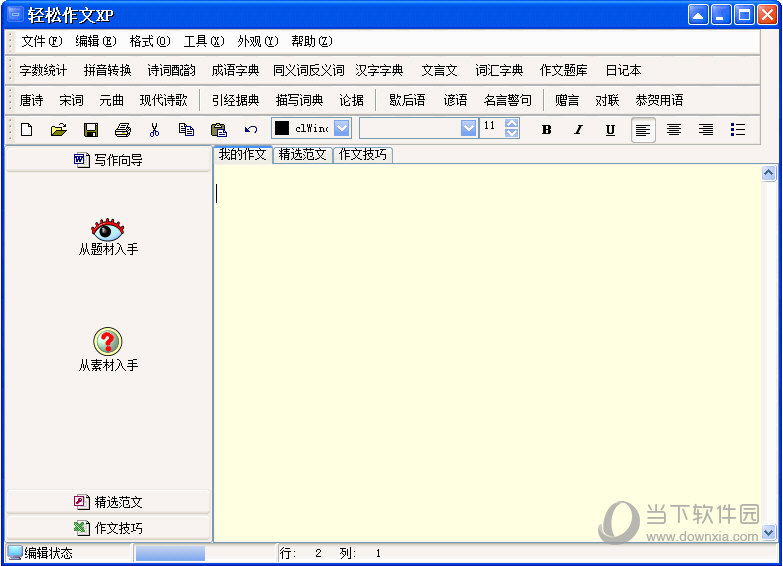
Task: Open the 词汇字典
Action: (499, 70)
